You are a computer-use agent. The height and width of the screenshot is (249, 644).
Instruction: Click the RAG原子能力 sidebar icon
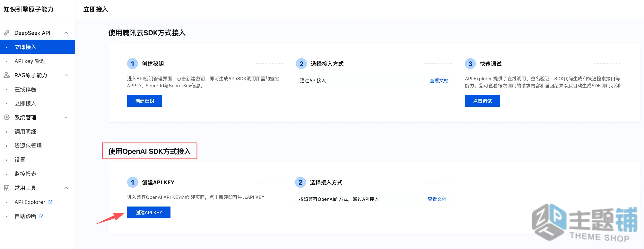pyautogui.click(x=6, y=75)
